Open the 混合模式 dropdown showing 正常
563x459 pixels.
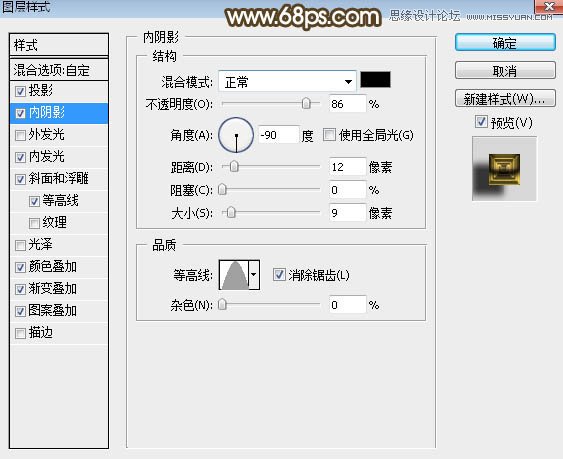click(x=287, y=82)
